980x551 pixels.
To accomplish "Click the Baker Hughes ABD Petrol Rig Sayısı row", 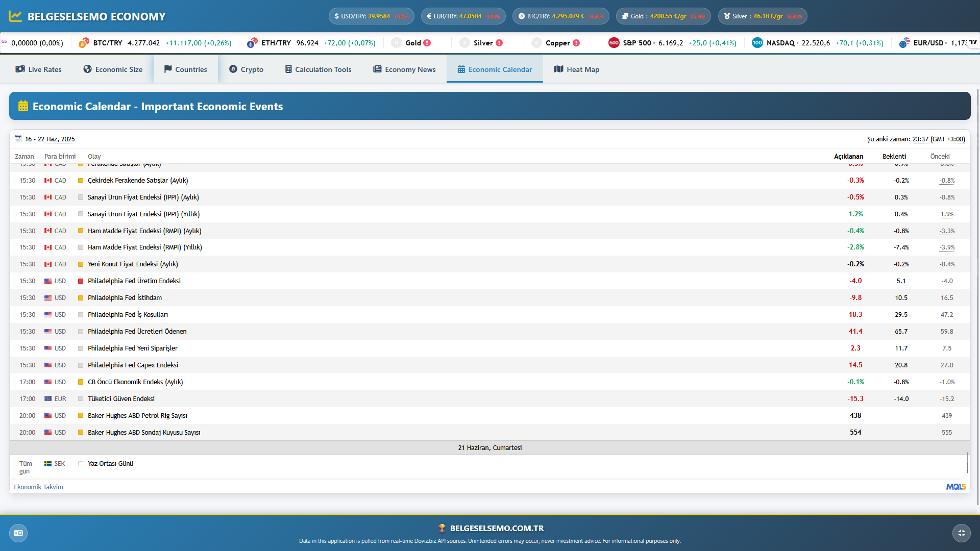I will [137, 415].
